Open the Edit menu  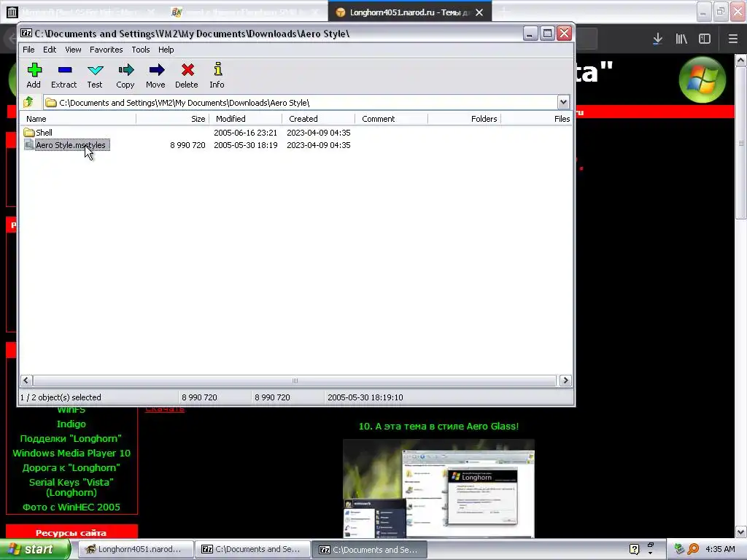pos(50,50)
